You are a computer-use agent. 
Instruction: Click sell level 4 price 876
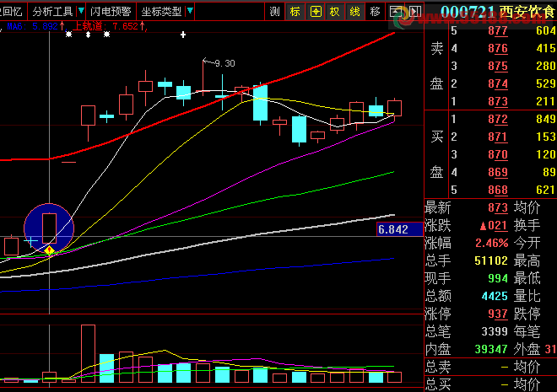pos(498,49)
